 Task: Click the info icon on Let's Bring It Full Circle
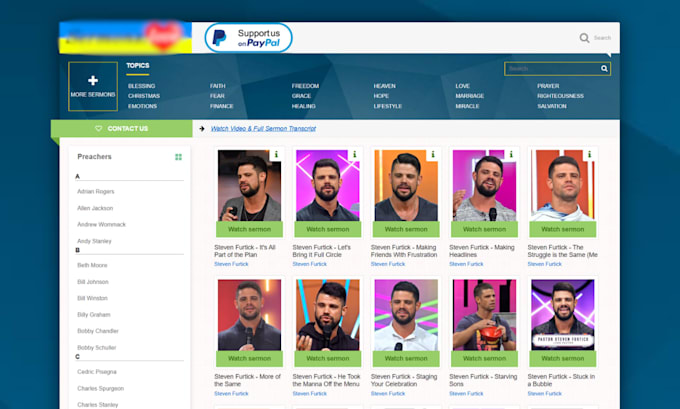354,154
